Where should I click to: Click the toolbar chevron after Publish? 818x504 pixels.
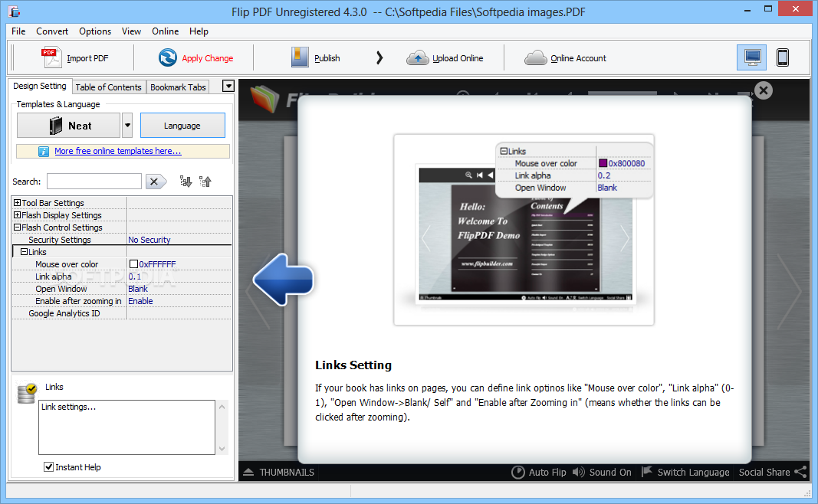[379, 58]
